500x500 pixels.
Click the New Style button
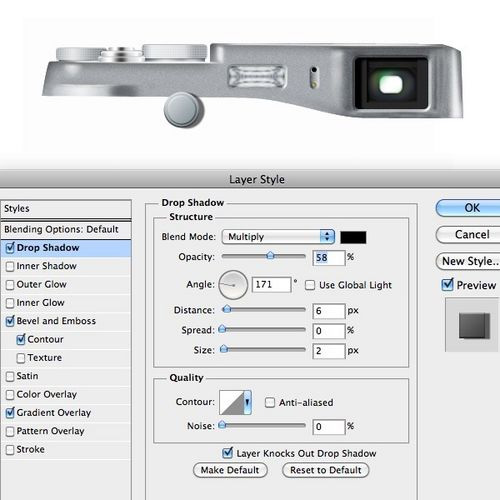coord(468,261)
